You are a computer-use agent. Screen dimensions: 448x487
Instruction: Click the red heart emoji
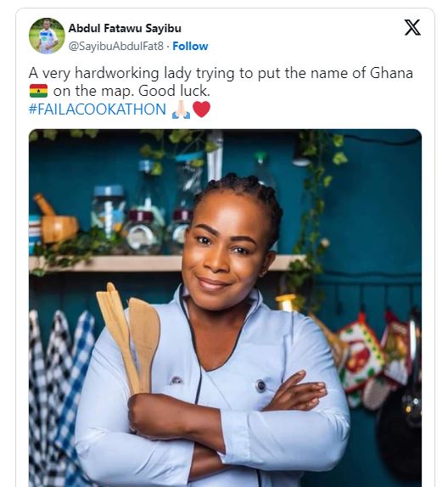(x=202, y=109)
